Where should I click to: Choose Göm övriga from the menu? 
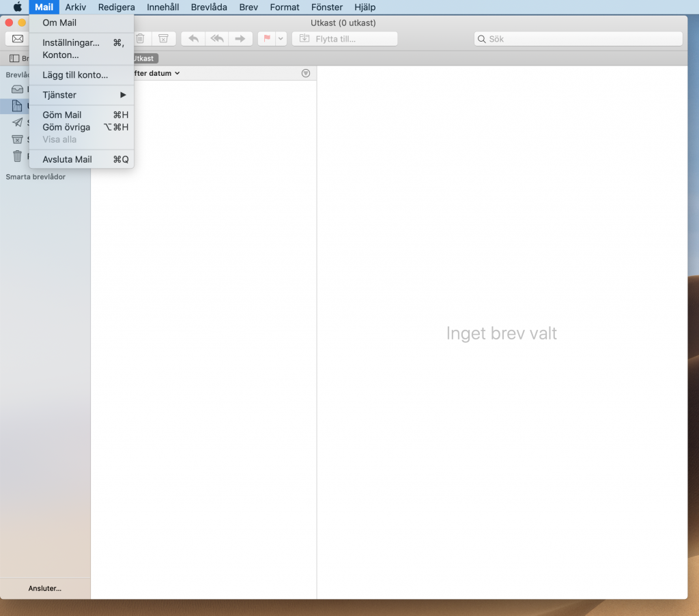(x=82, y=127)
